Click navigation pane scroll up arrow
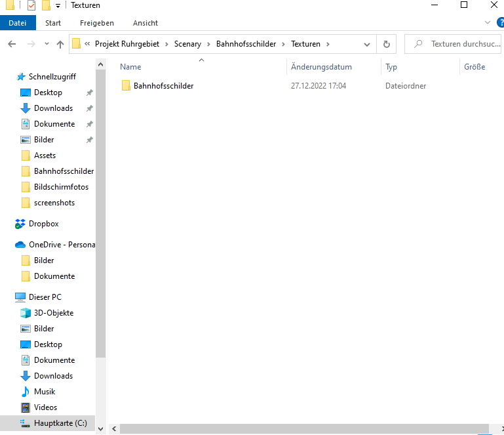 (x=101, y=64)
